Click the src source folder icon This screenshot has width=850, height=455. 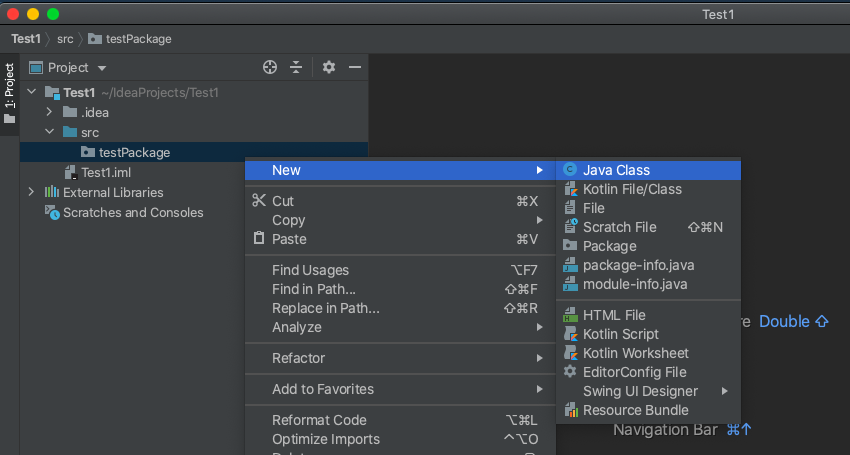[x=70, y=132]
